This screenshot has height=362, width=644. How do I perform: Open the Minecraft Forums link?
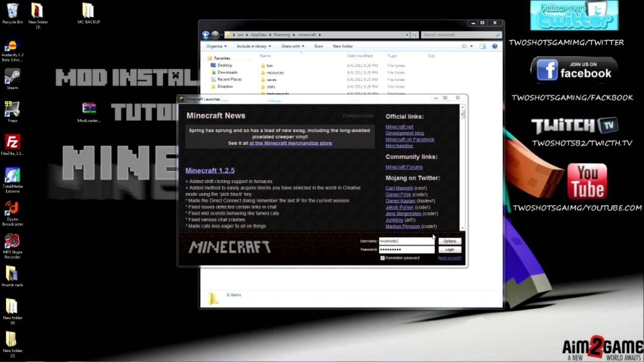click(x=404, y=167)
